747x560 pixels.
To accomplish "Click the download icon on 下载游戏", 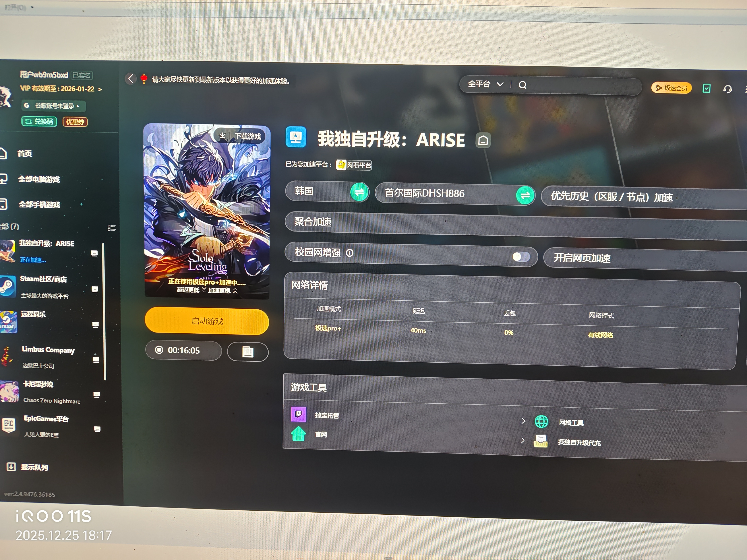I will [x=222, y=135].
